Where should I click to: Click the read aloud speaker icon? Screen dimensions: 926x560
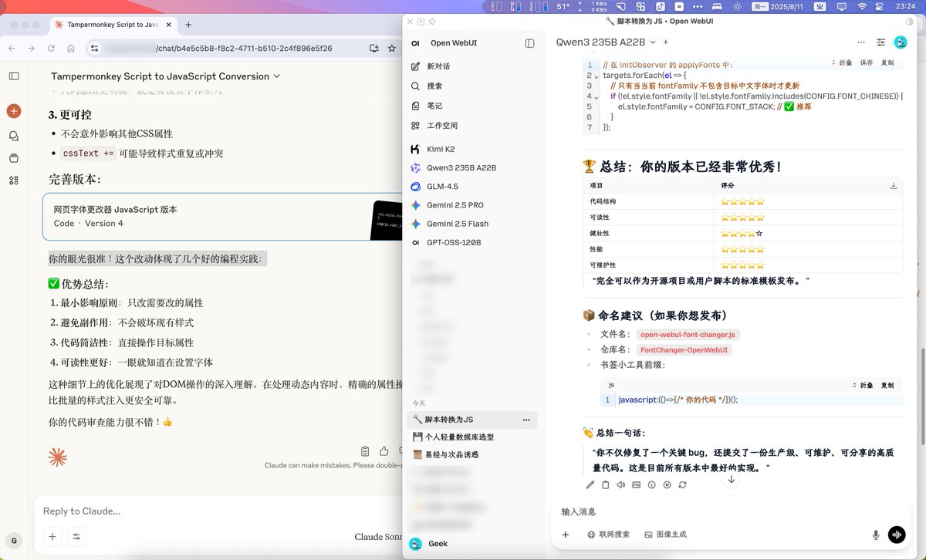[620, 484]
